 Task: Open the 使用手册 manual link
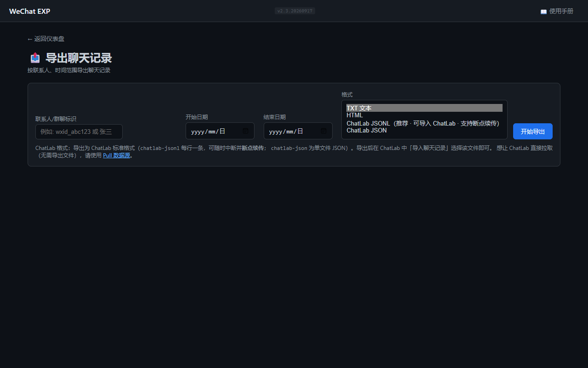tap(557, 11)
